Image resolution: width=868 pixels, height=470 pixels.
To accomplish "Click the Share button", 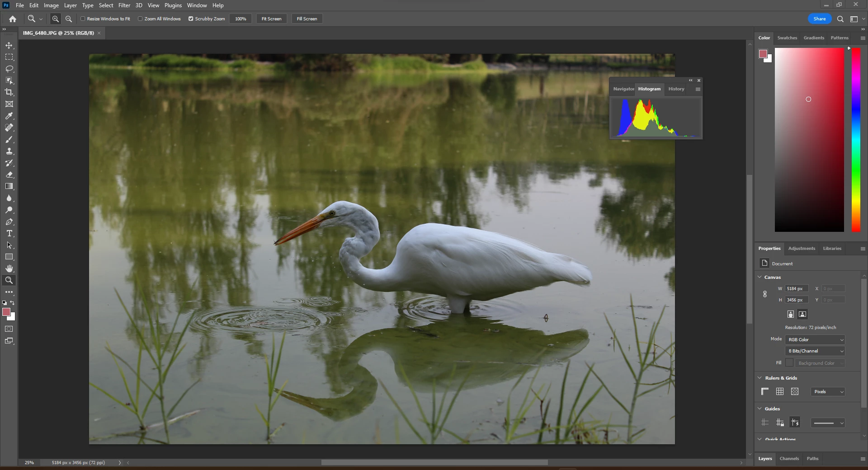I will (820, 19).
